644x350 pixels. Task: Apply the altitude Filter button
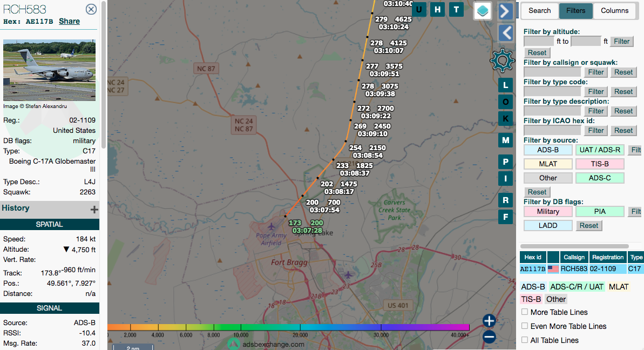[x=622, y=41]
